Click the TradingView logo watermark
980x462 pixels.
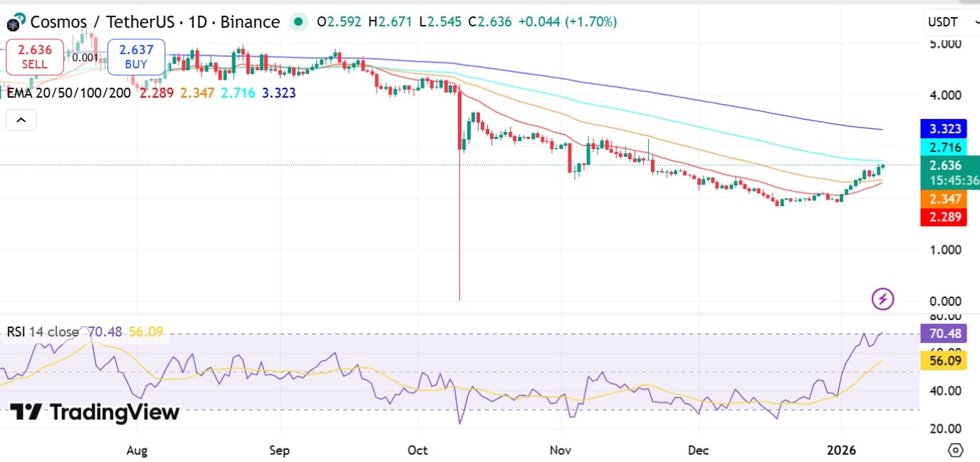93,412
